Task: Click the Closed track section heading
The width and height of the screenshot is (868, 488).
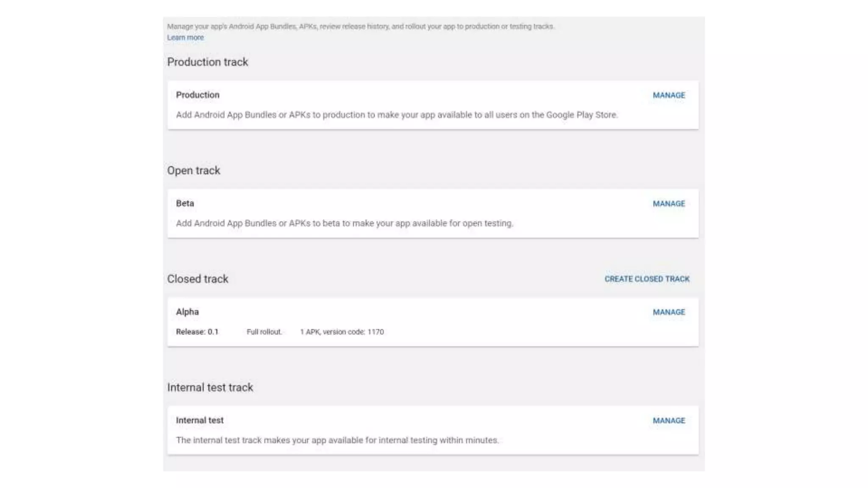Action: tap(198, 279)
